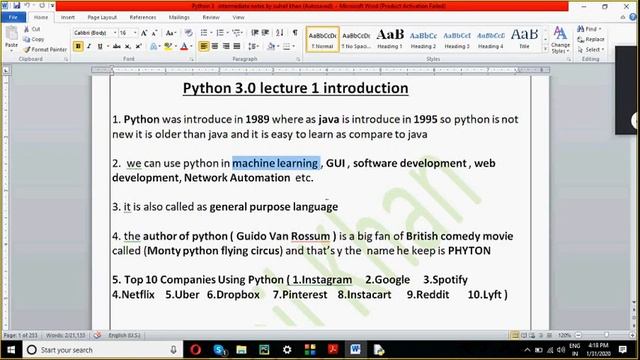The image size is (640, 360).
Task: Click the English (U.S.) language indicator
Action: pos(124,335)
